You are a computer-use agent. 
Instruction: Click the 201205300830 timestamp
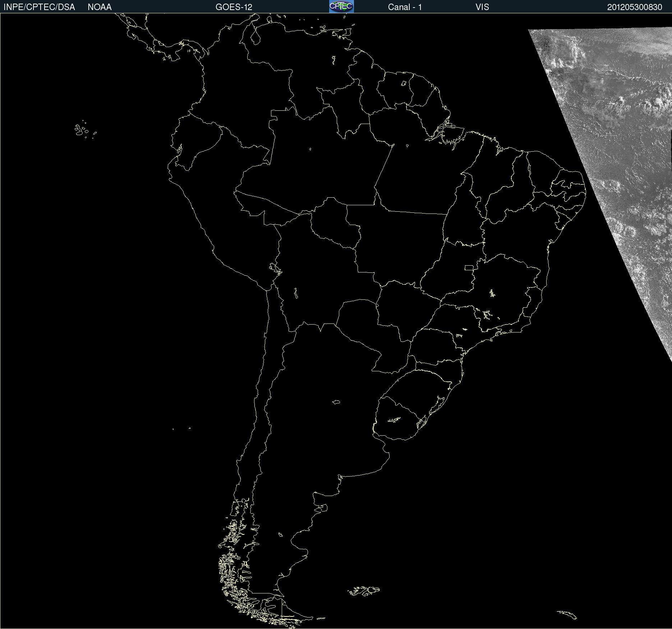(x=635, y=7)
